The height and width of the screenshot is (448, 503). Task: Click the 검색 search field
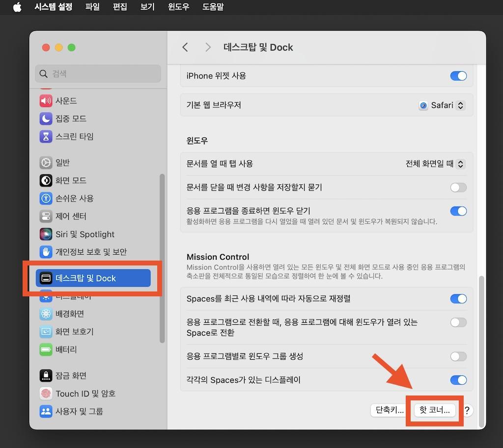[98, 74]
